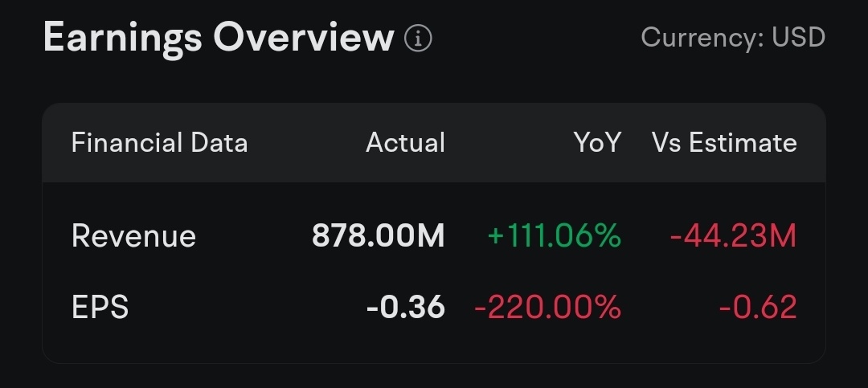Tap the word Overview in the title
Image resolution: width=868 pixels, height=388 pixels.
click(304, 38)
